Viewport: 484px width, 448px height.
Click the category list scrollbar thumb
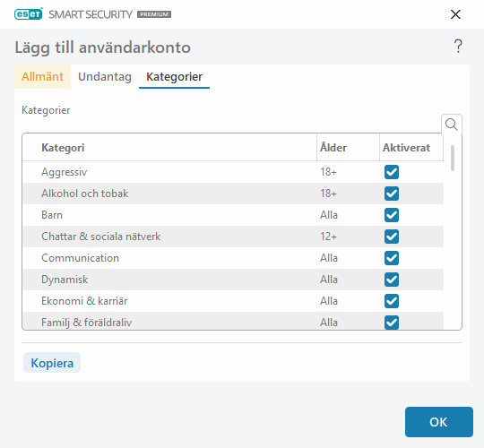pos(453,158)
